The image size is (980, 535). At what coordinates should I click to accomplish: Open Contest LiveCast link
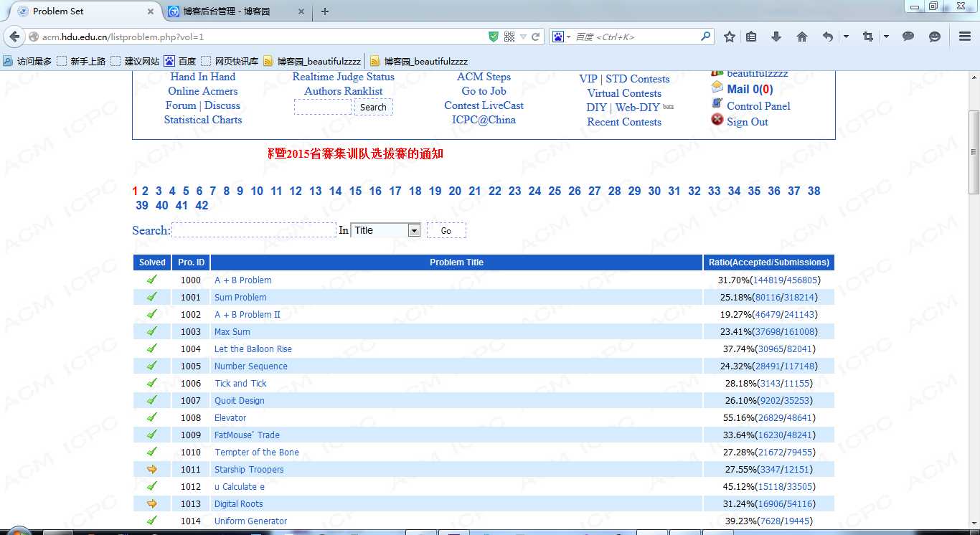point(484,105)
